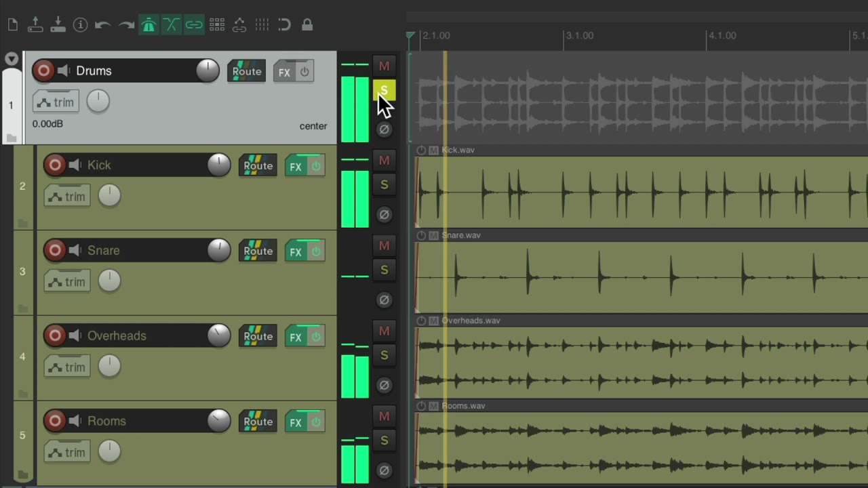Solo the Kick track
This screenshot has width=868, height=488.
384,185
